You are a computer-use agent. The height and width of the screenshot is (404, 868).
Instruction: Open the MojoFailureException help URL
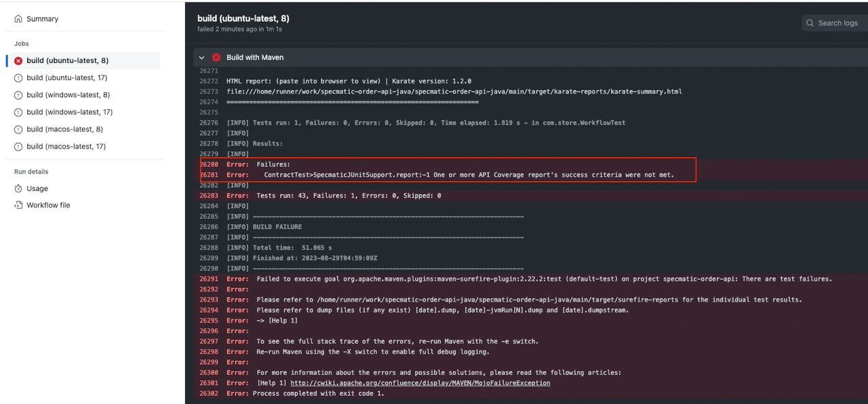[420, 383]
